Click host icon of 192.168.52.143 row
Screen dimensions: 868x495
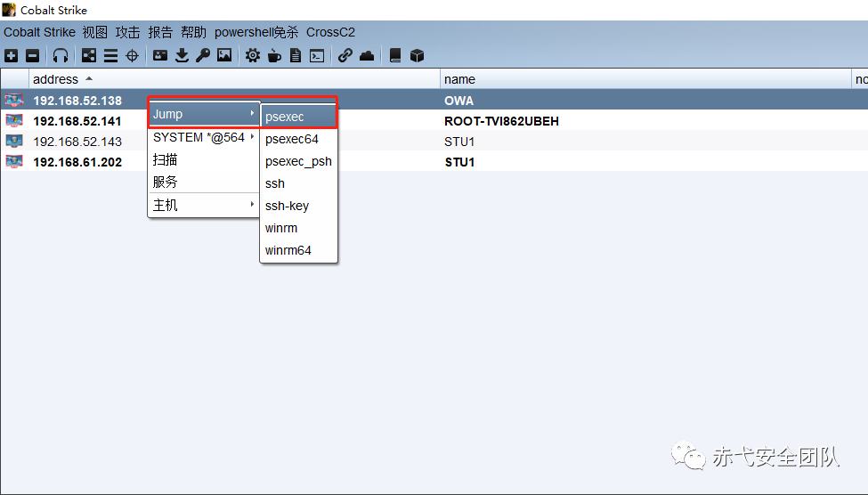point(14,142)
